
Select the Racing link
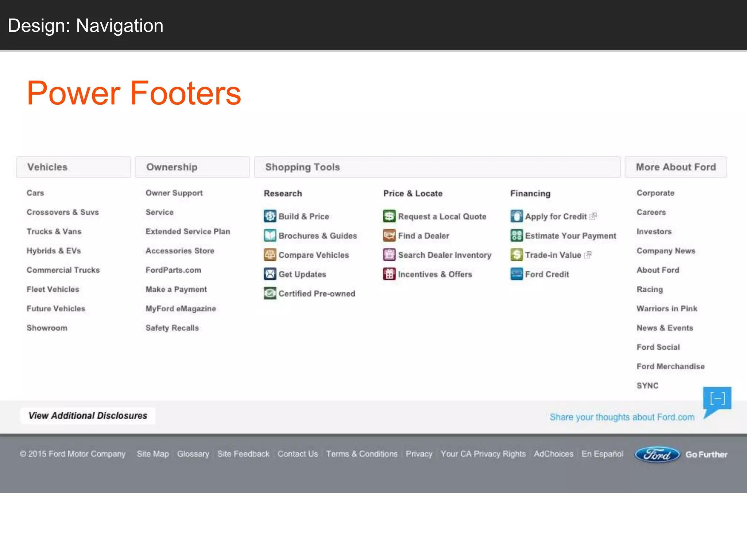coord(650,289)
